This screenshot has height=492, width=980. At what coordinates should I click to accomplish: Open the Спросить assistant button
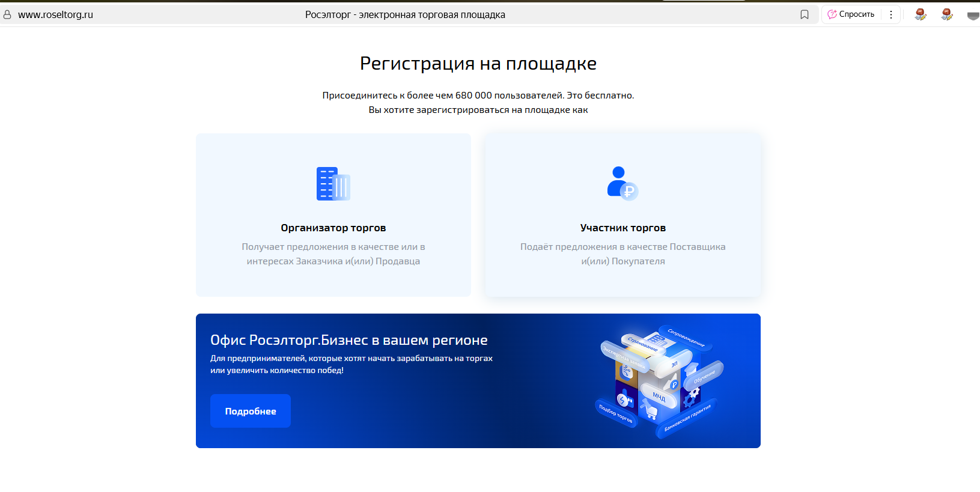851,14
